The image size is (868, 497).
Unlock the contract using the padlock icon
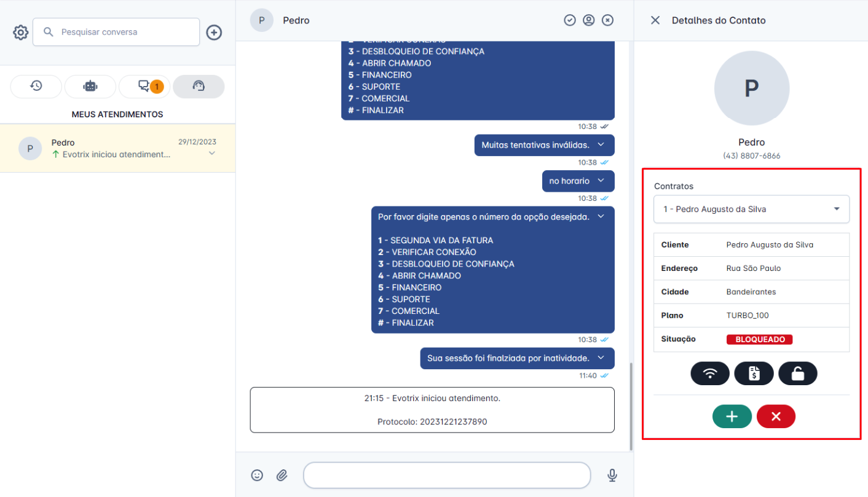point(797,373)
